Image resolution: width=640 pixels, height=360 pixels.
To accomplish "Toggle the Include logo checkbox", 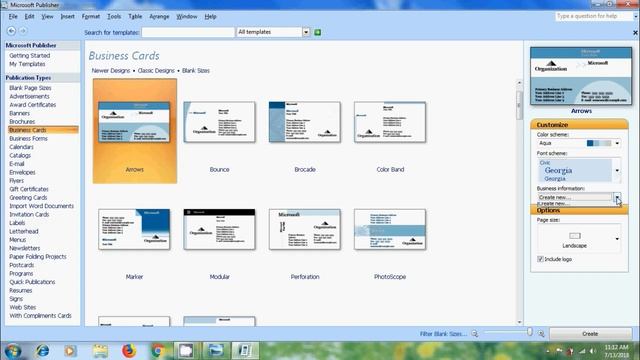I will pos(540,259).
